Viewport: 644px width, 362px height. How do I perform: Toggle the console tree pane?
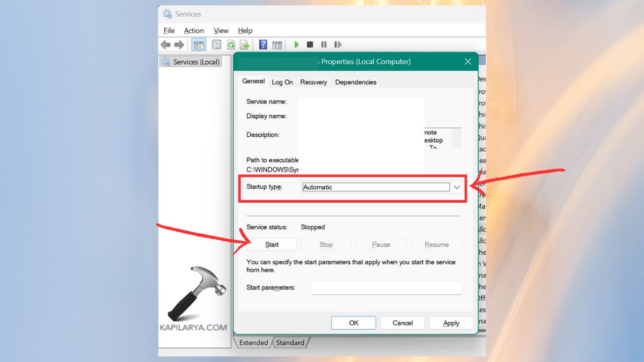(199, 45)
